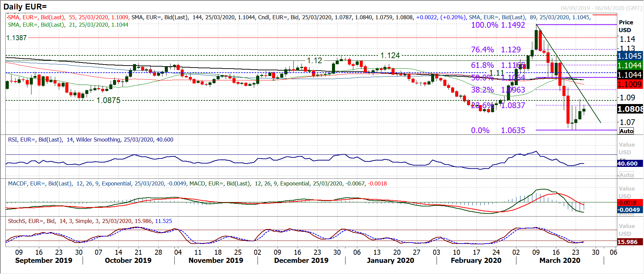Click the 1.07 price axis tick
This screenshot has width=644, height=274.
coord(627,122)
